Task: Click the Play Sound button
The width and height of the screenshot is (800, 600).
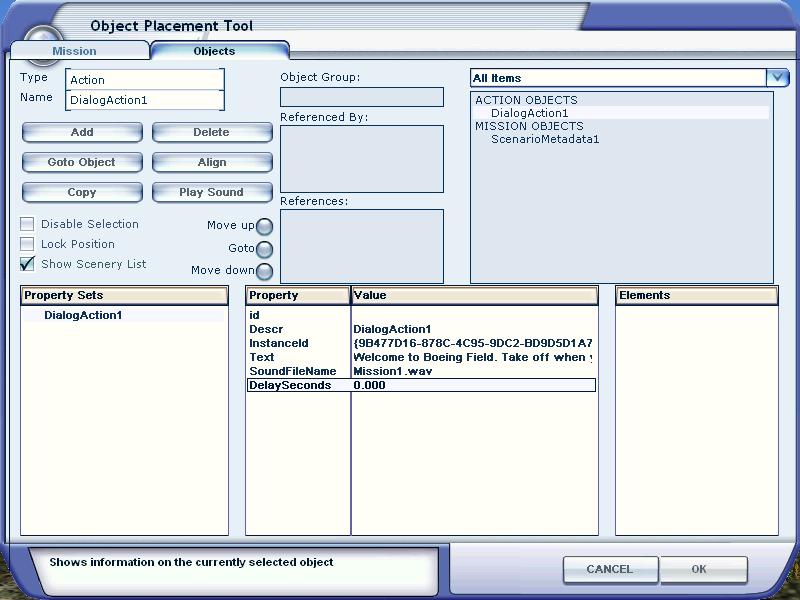Action: pos(212,192)
